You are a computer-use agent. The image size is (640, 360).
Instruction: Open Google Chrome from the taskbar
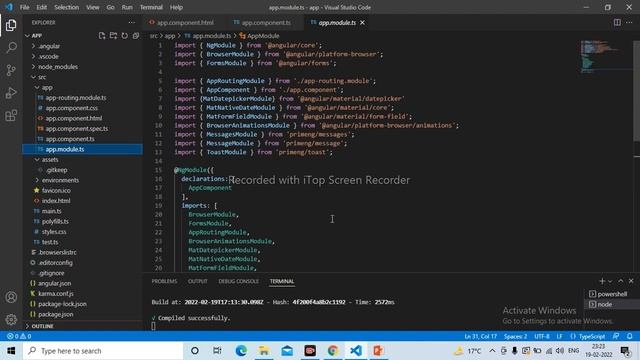pyautogui.click(x=333, y=351)
